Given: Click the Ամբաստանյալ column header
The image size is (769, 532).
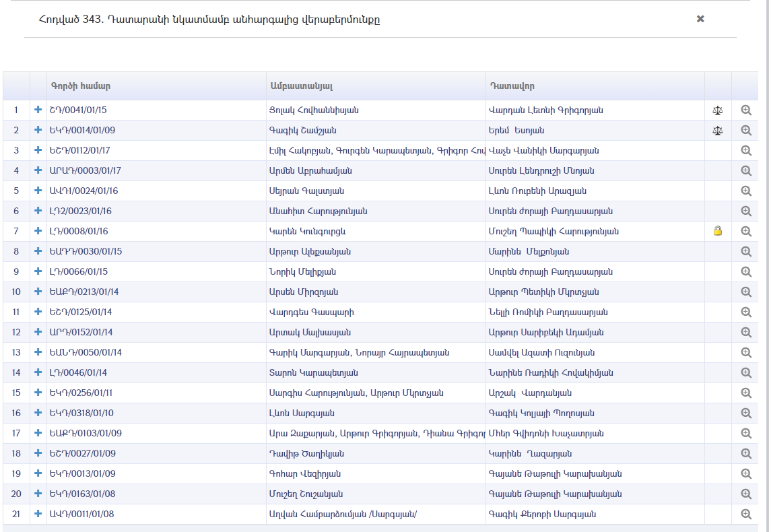Looking at the screenshot, I should (376, 86).
